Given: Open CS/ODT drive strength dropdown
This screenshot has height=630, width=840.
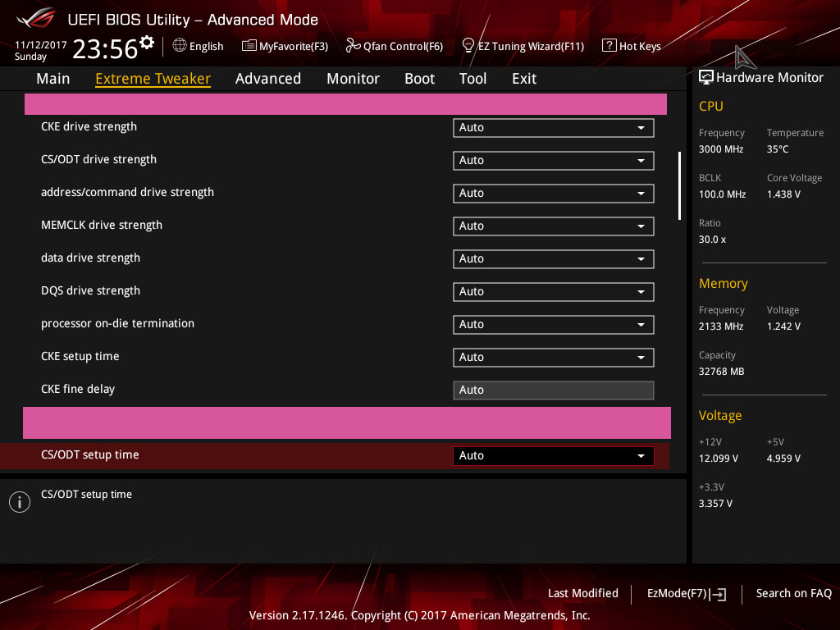Looking at the screenshot, I should tap(554, 161).
